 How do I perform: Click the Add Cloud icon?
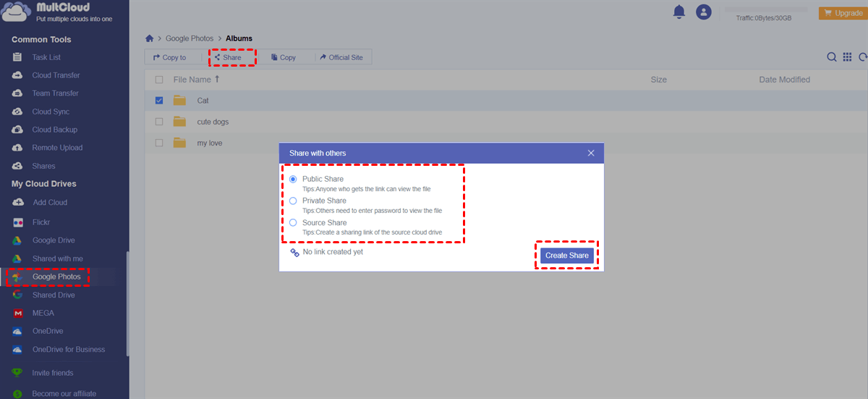pyautogui.click(x=17, y=203)
